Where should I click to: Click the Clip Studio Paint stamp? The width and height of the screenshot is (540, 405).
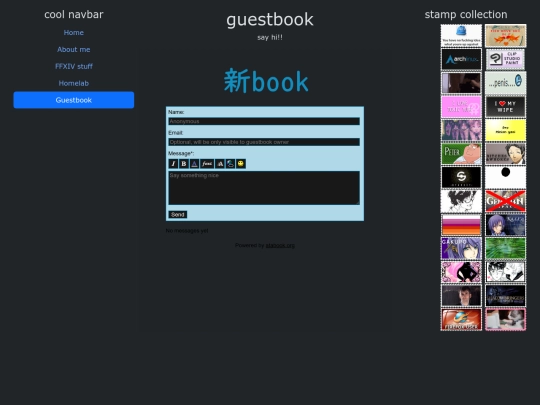[505, 59]
